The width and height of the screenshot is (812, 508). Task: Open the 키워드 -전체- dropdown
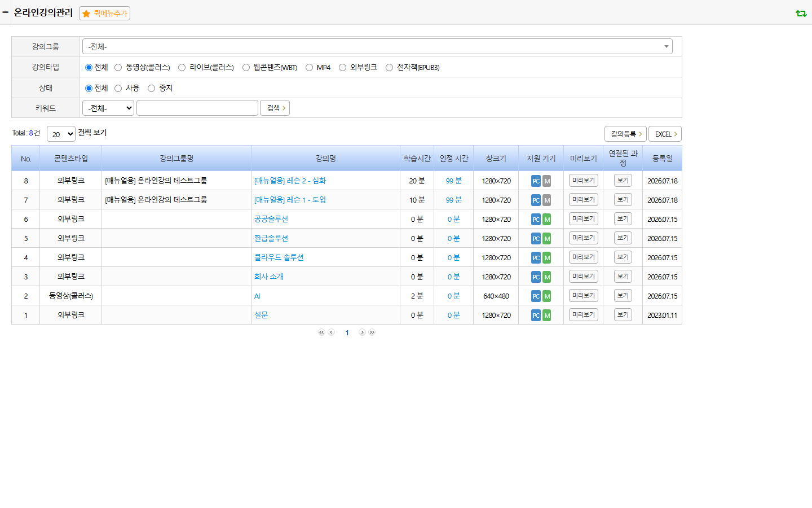click(x=108, y=108)
